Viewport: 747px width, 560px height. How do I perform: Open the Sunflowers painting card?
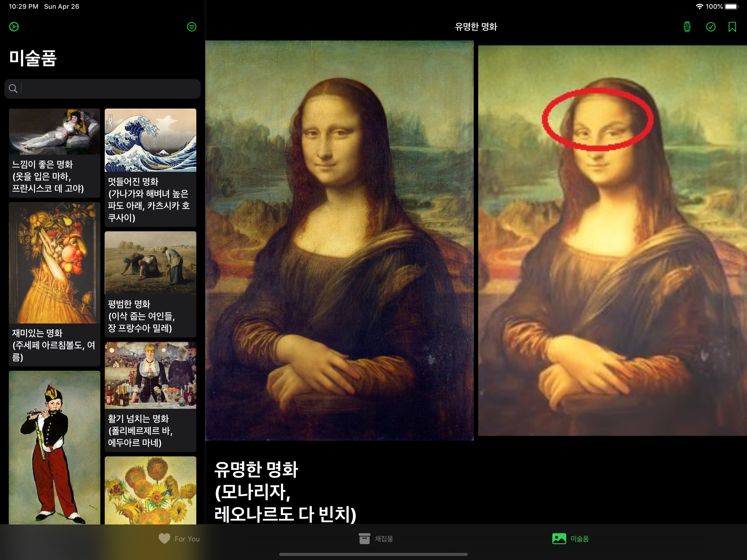pos(150,490)
